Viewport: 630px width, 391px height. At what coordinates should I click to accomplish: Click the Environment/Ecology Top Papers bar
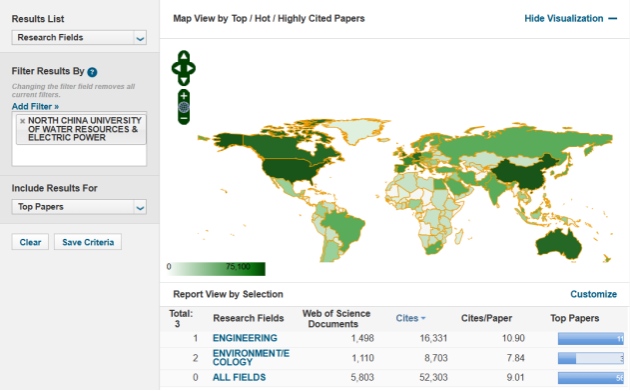click(x=591, y=358)
